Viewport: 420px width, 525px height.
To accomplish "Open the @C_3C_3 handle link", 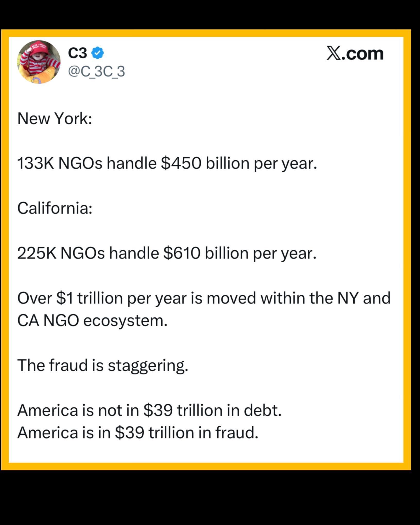I will click(97, 71).
